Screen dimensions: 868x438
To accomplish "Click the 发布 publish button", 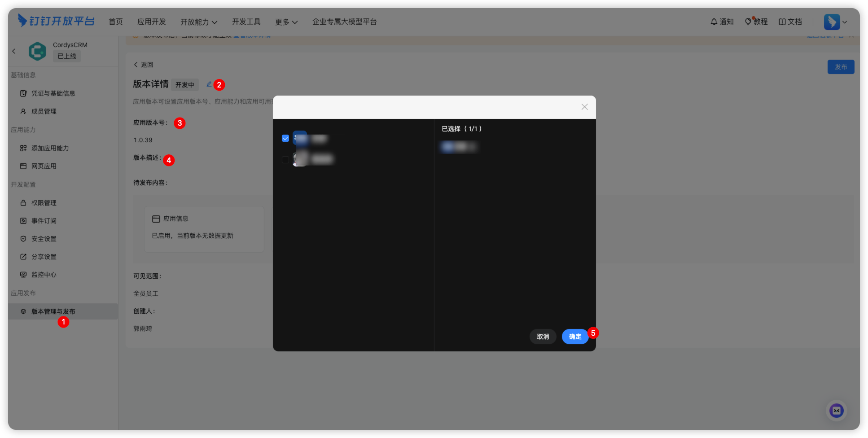I will 840,67.
